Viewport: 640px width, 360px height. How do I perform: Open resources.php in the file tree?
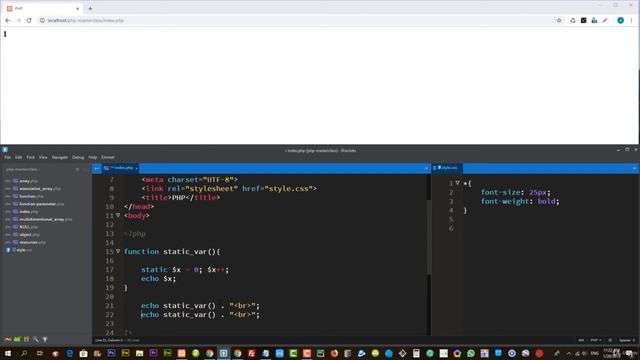[32, 242]
